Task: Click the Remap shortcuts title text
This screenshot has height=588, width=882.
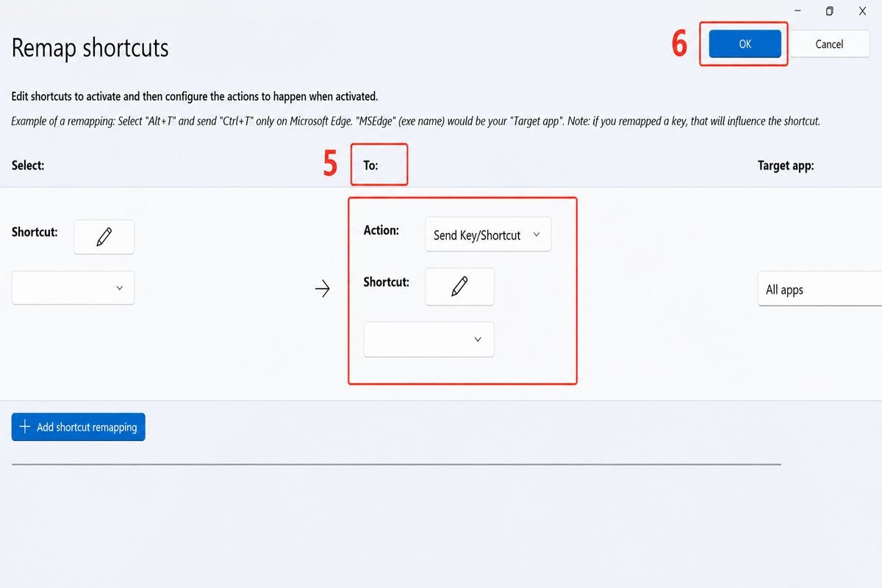Action: 90,49
